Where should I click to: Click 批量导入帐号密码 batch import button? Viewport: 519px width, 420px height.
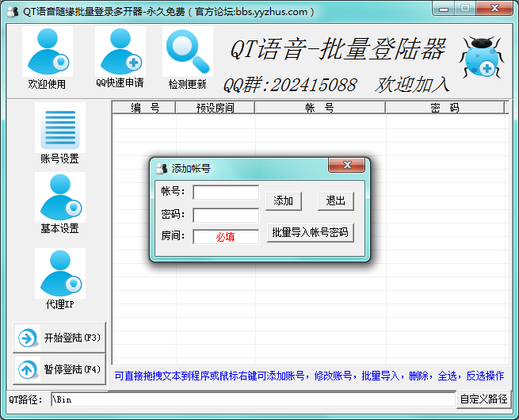pos(310,233)
